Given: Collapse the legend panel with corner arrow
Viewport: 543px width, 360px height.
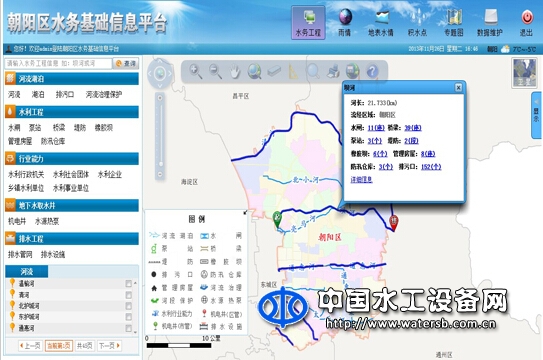Looking at the screenshot, I should pyautogui.click(x=245, y=212).
